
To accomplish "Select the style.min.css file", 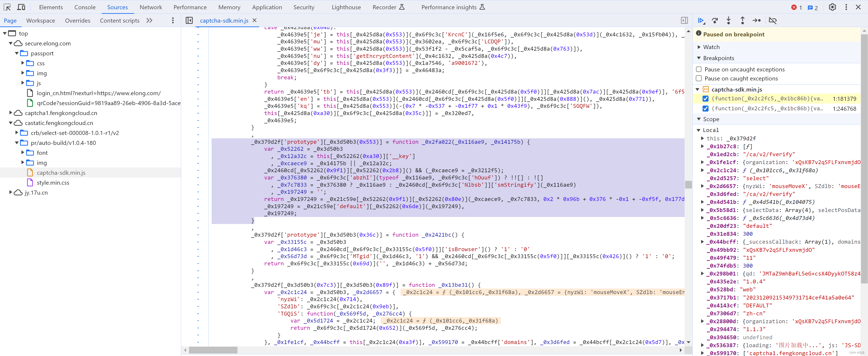I will point(53,183).
